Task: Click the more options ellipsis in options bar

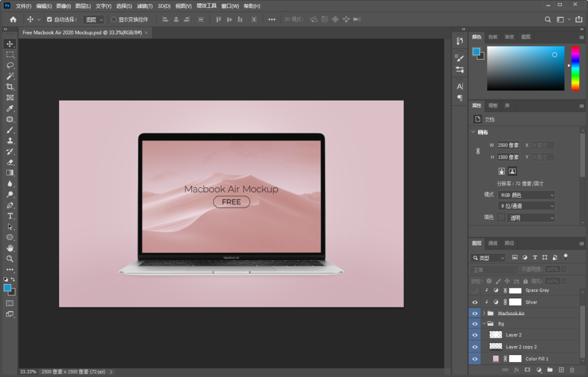Action: (272, 20)
